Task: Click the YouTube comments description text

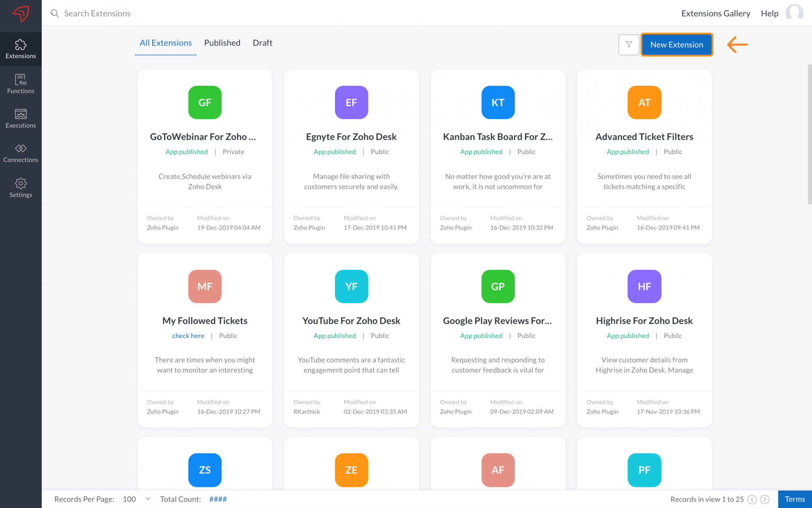Action: click(351, 365)
